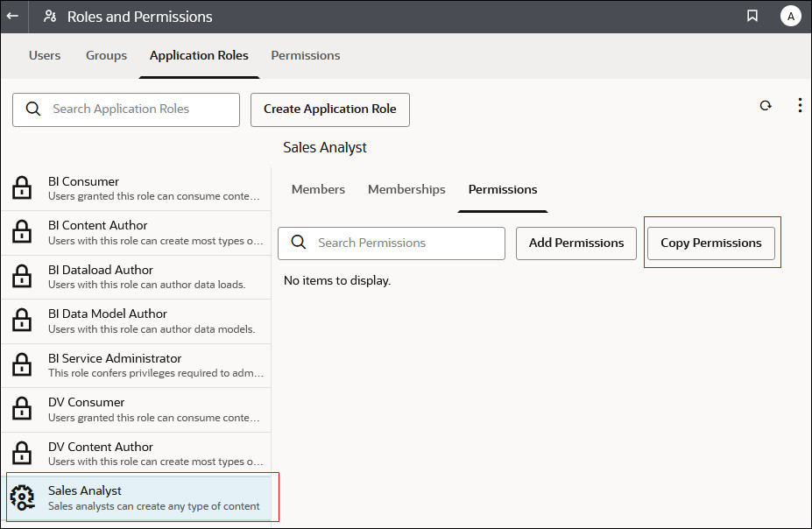Click the bookmark icon in header
This screenshot has height=529, width=812.
752,17
